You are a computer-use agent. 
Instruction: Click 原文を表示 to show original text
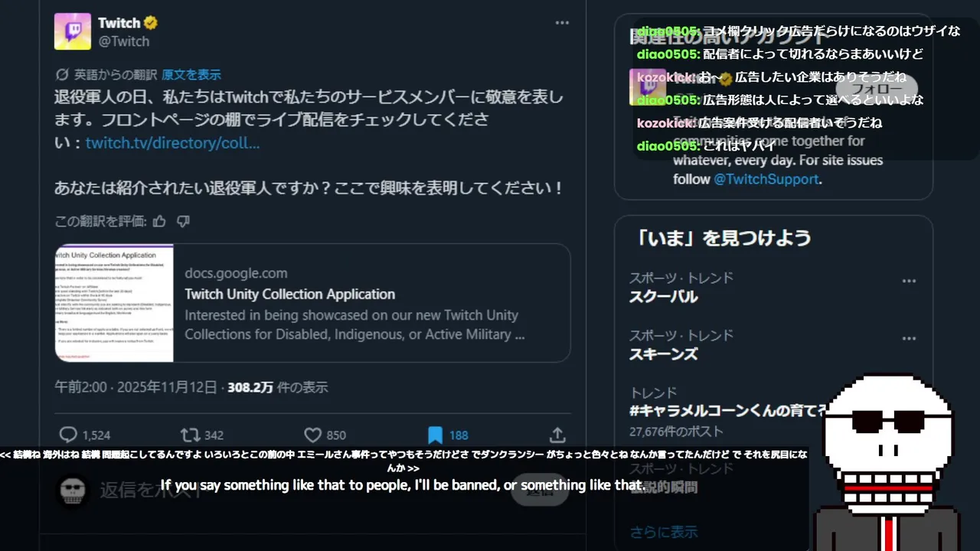[191, 74]
